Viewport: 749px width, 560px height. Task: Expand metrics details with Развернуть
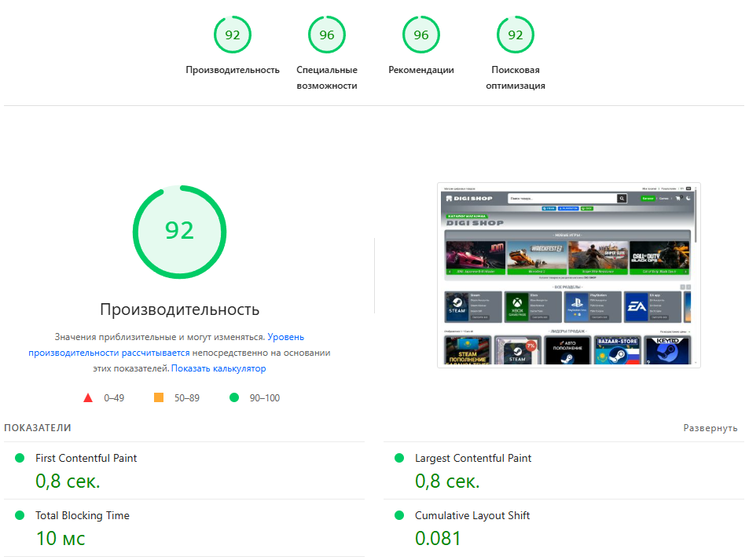click(710, 428)
